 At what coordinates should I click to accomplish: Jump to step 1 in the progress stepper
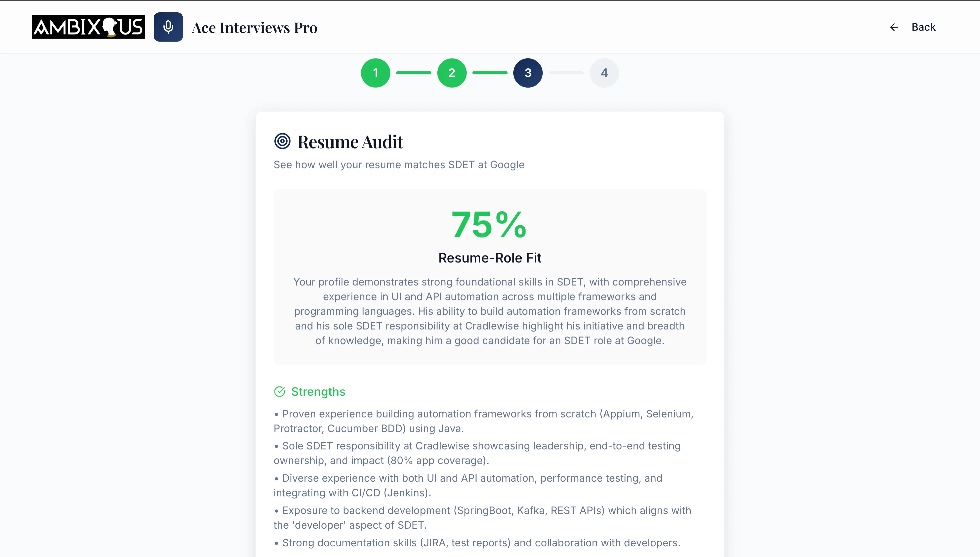coord(375,73)
